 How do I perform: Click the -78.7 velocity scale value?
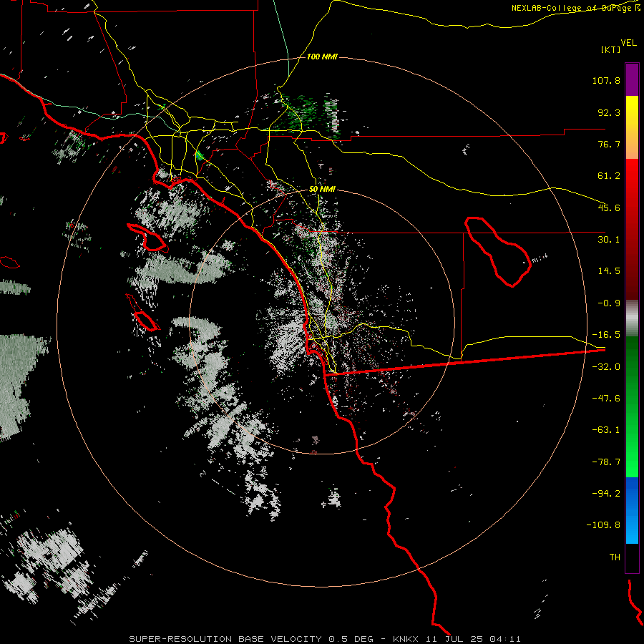click(x=606, y=462)
